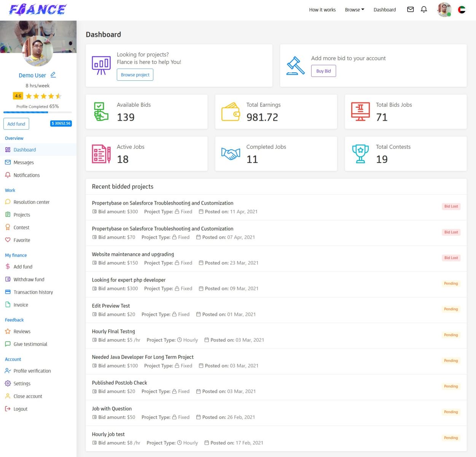This screenshot has width=476, height=457.
Task: Click the trophy icon for Total Contests
Action: (x=360, y=154)
